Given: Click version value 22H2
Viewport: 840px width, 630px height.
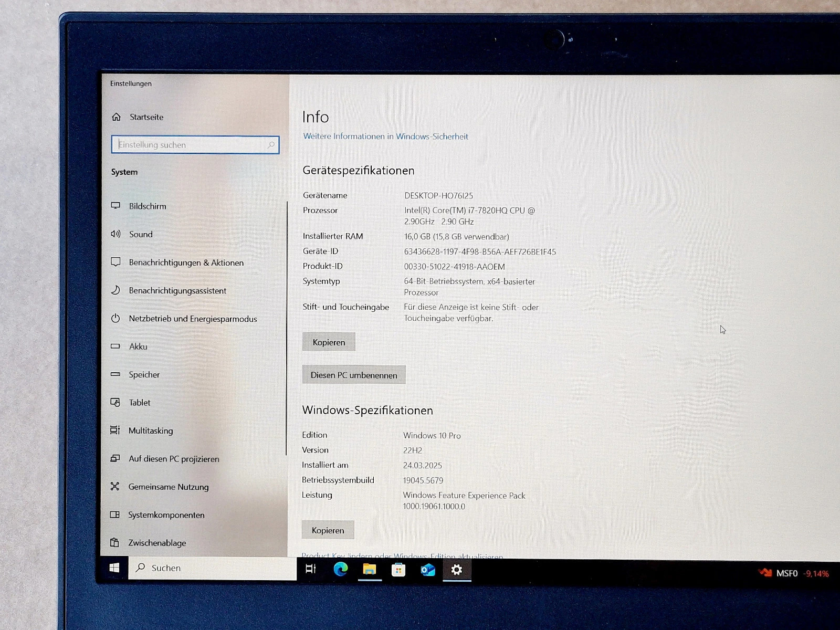Looking at the screenshot, I should point(413,450).
